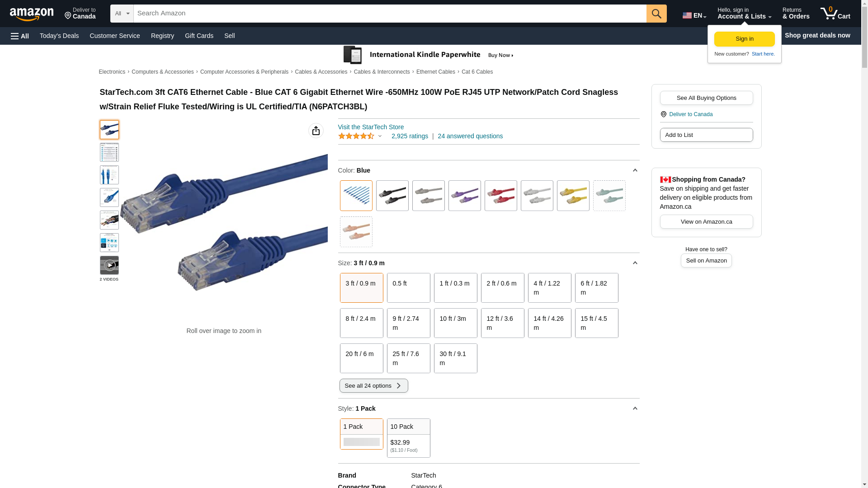Visit the StarTech Store link

[371, 127]
